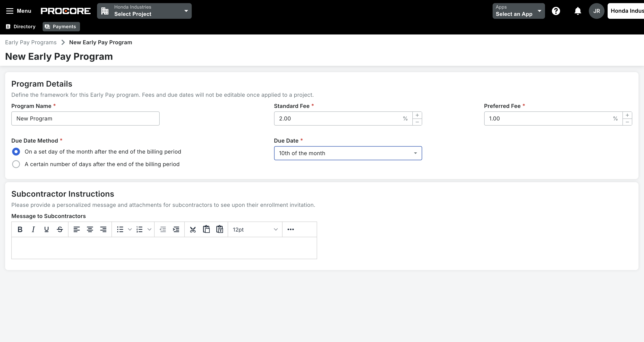Switch to the Directory tab
The width and height of the screenshot is (644, 342).
21,26
